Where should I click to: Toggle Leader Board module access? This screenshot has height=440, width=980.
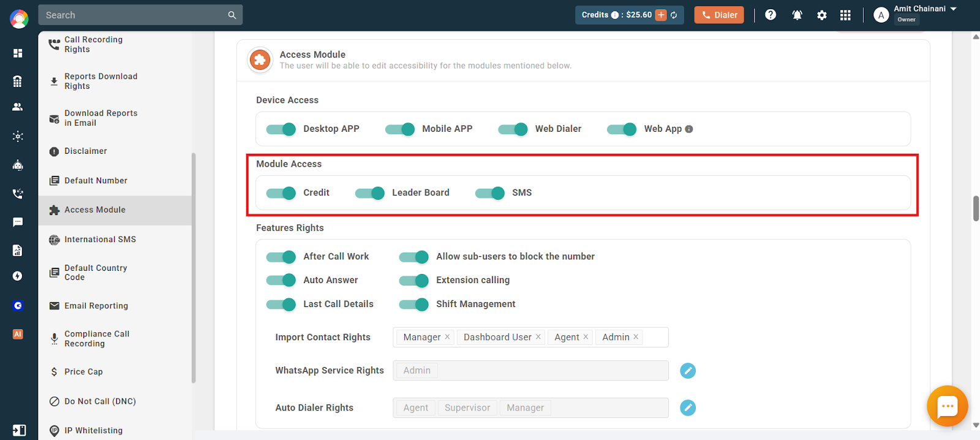pos(370,193)
